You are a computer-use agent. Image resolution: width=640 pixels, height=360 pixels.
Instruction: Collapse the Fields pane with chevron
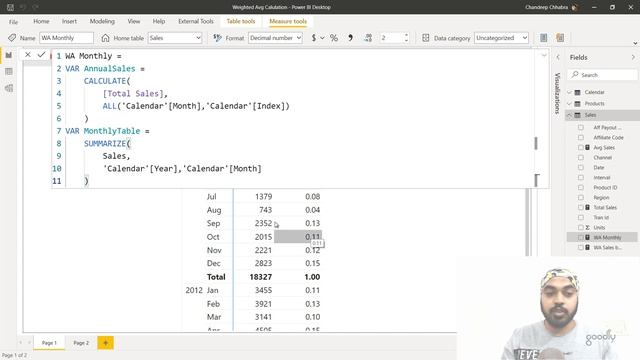click(x=633, y=57)
